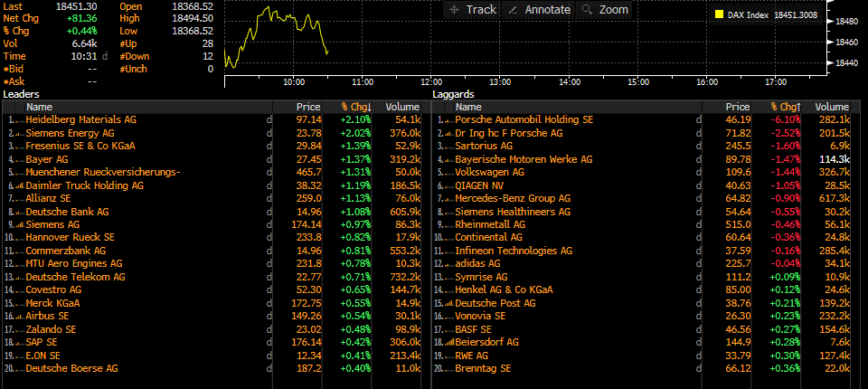
Task: Open Porsche Automobil Holding SE laggard
Action: [524, 119]
